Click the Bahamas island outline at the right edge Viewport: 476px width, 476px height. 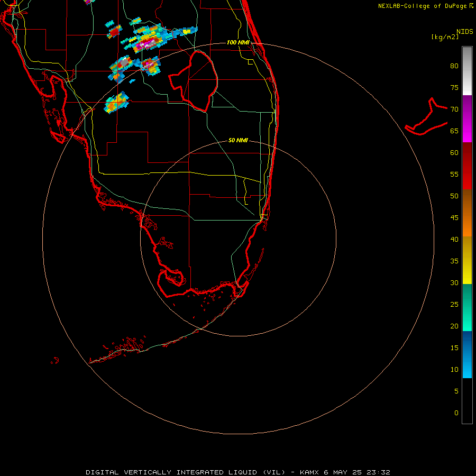coord(426,116)
